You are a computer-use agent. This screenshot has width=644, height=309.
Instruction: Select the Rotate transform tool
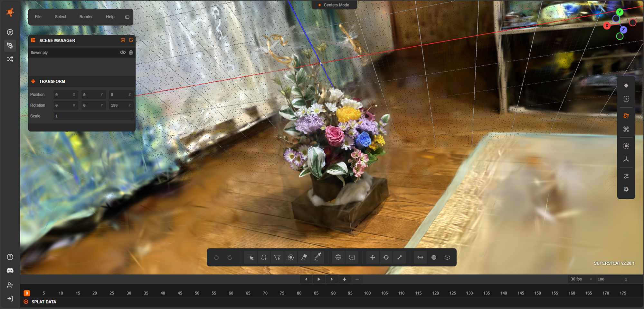click(x=386, y=257)
